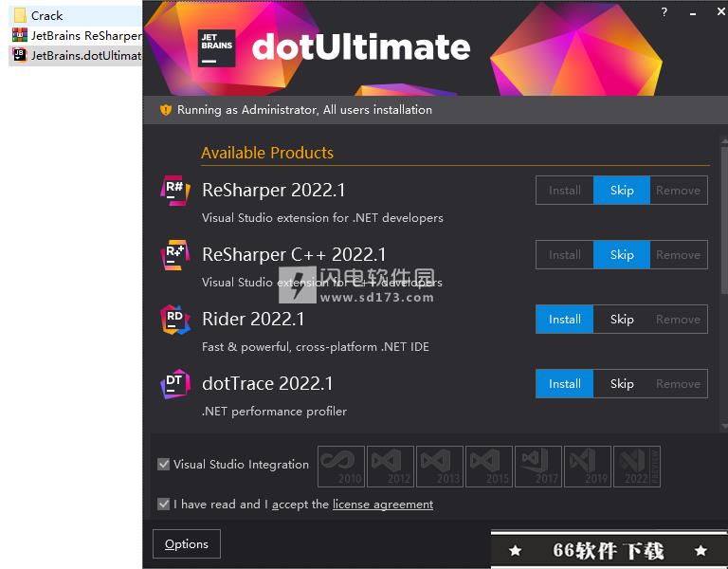Select Visual Studio 2013 integration icon

pyautogui.click(x=440, y=467)
